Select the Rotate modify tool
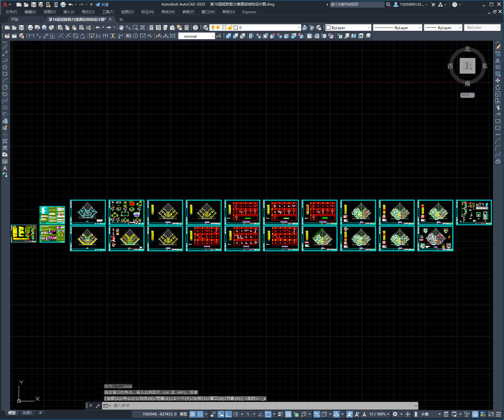 click(x=498, y=87)
